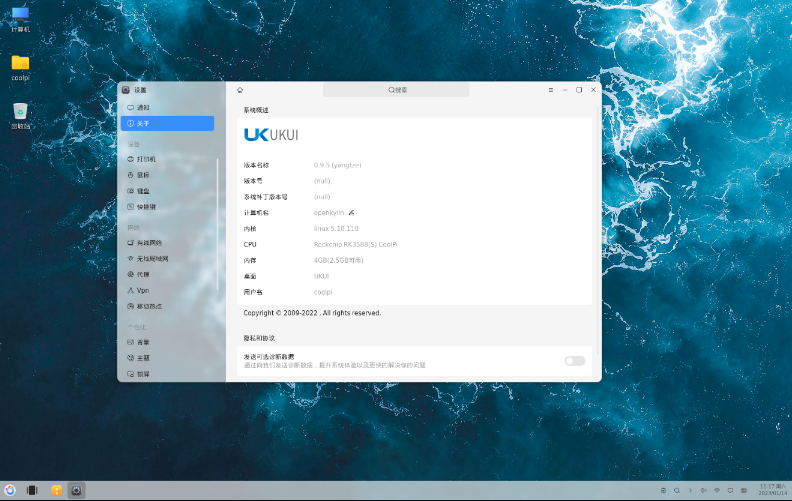
Task: Close the Settings window
Action: 593,90
